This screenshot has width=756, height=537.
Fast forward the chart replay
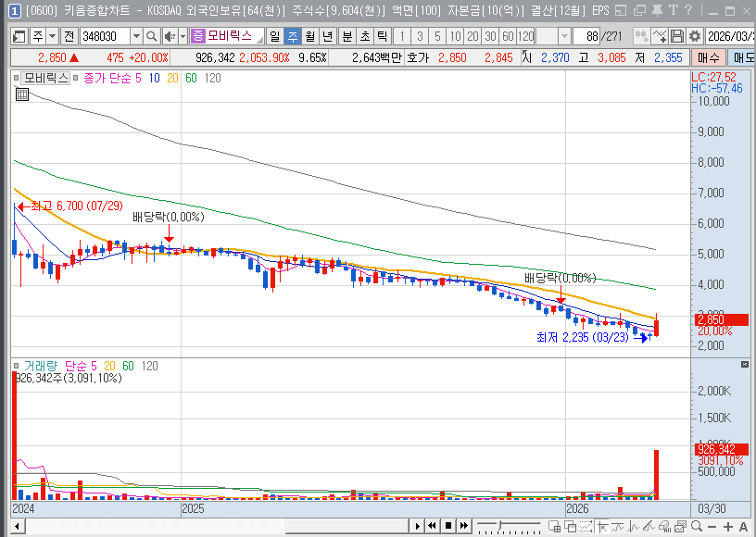point(464,526)
